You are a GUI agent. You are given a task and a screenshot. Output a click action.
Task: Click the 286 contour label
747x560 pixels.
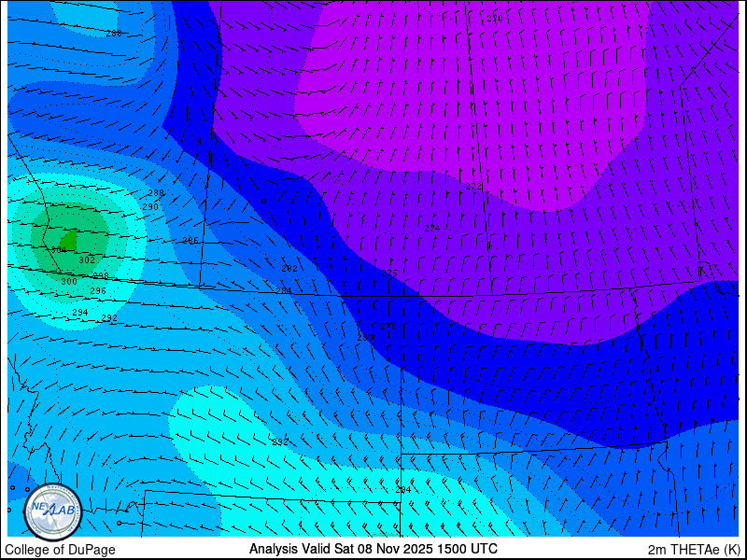[190, 241]
